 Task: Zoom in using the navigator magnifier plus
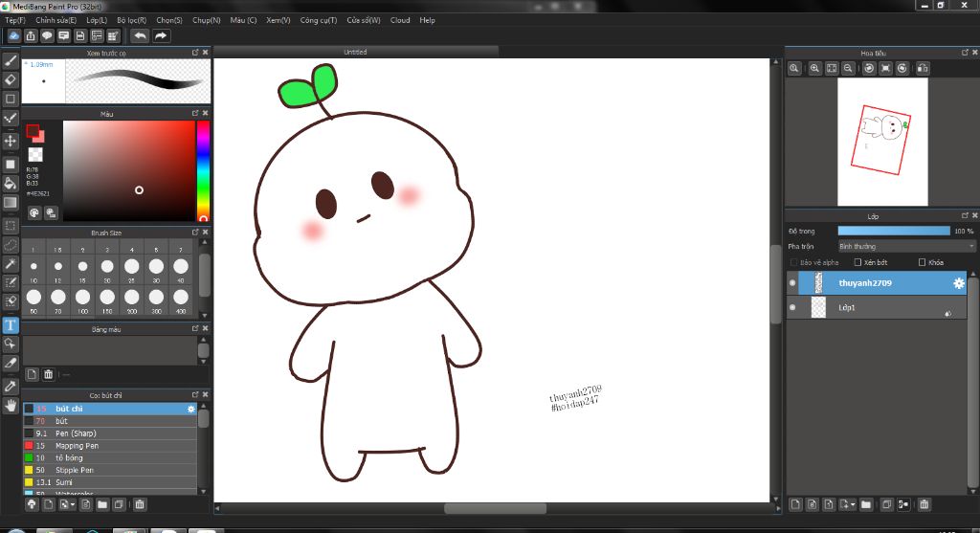click(814, 68)
